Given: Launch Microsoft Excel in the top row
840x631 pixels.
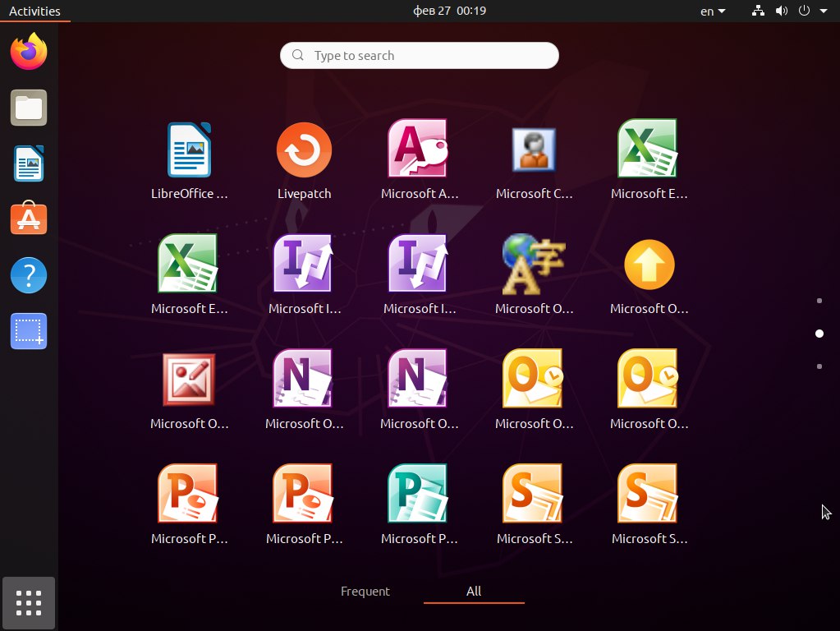Looking at the screenshot, I should coord(648,149).
